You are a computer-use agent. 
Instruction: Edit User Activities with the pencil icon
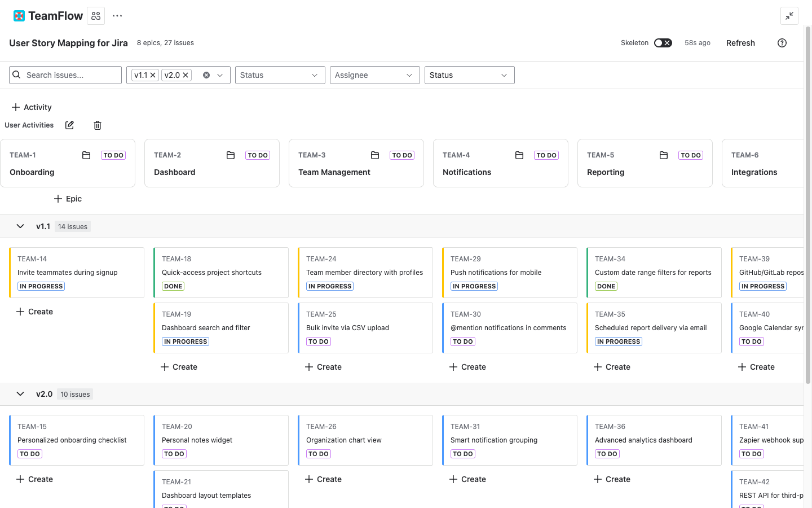tap(69, 125)
